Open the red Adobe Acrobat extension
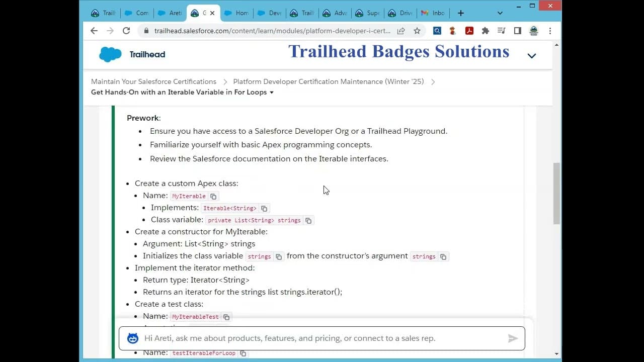The width and height of the screenshot is (644, 362). coord(469,31)
